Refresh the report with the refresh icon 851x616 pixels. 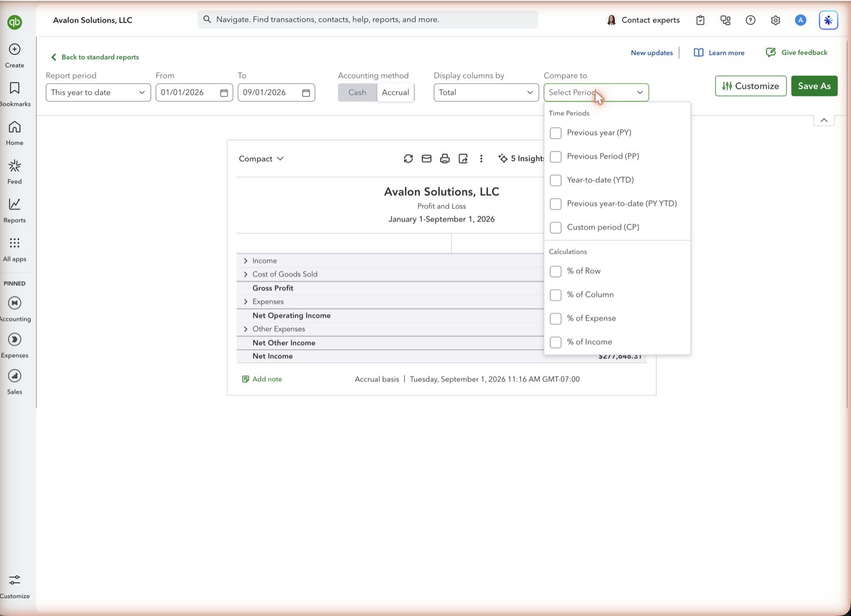[x=408, y=159]
